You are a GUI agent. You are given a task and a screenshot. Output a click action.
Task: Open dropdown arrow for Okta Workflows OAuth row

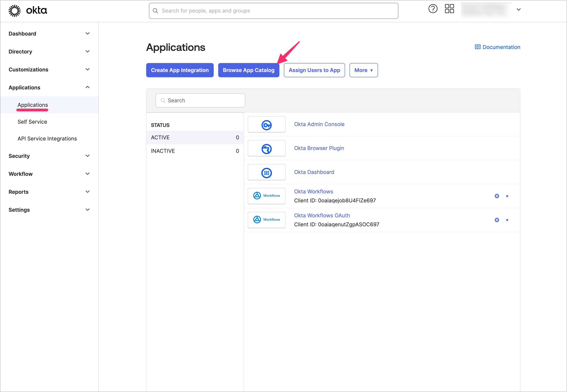pos(507,220)
